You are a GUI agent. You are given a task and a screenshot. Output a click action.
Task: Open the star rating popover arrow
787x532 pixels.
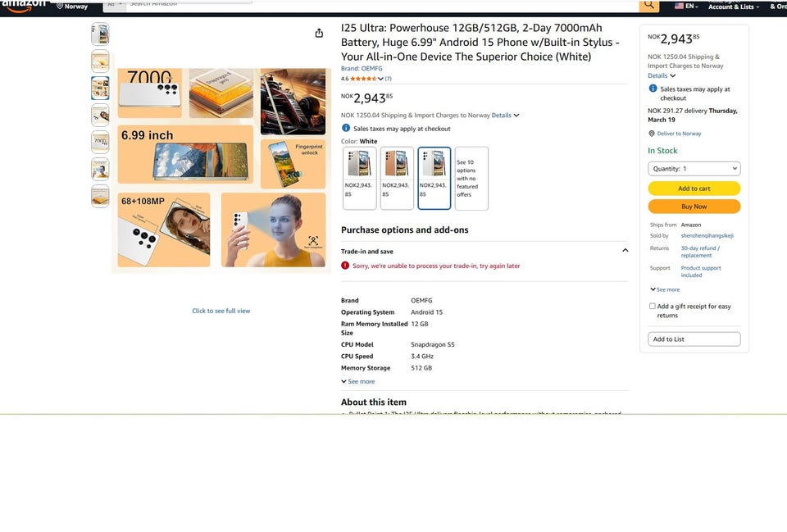[380, 79]
